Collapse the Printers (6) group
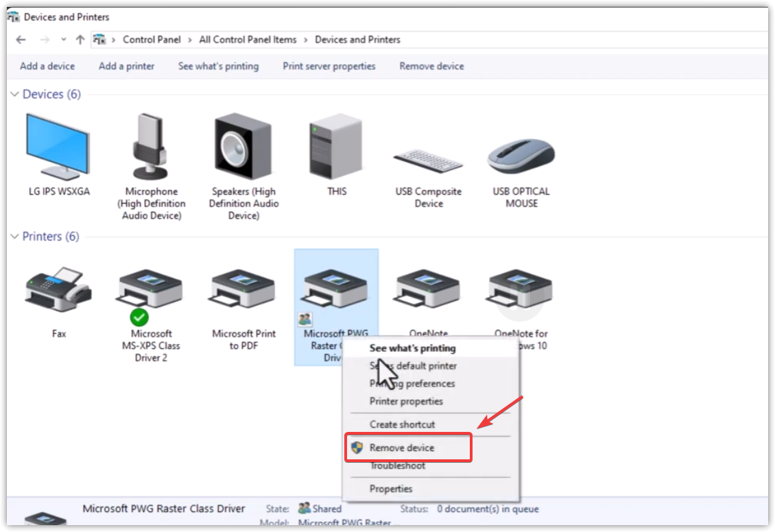The image size is (775, 532). 15,236
